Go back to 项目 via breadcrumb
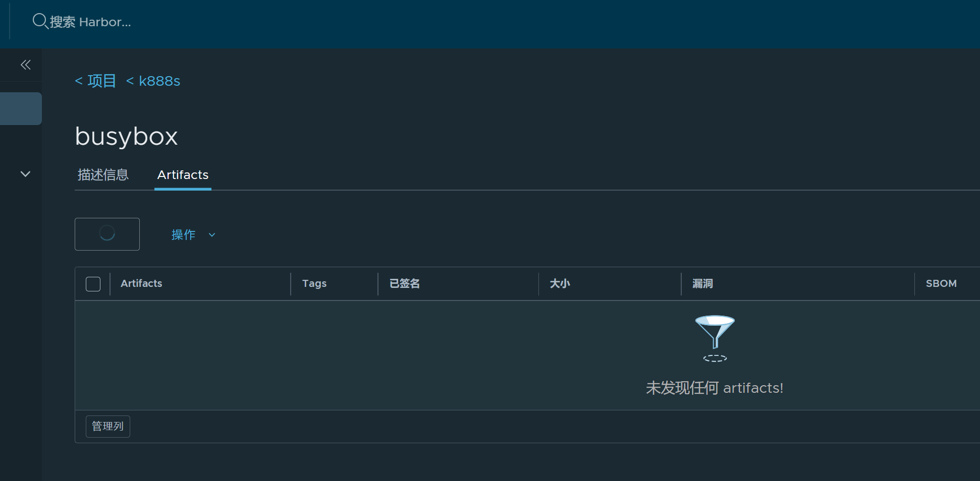The height and width of the screenshot is (481, 980). (96, 81)
